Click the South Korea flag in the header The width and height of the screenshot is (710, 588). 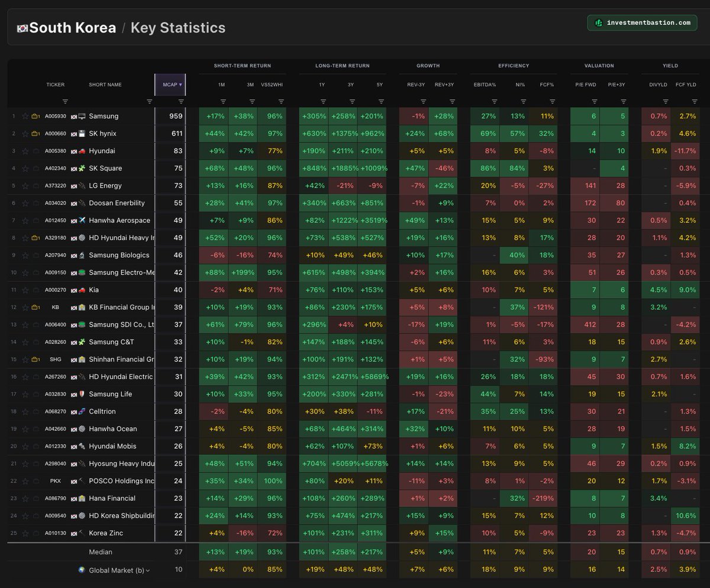coord(22,28)
